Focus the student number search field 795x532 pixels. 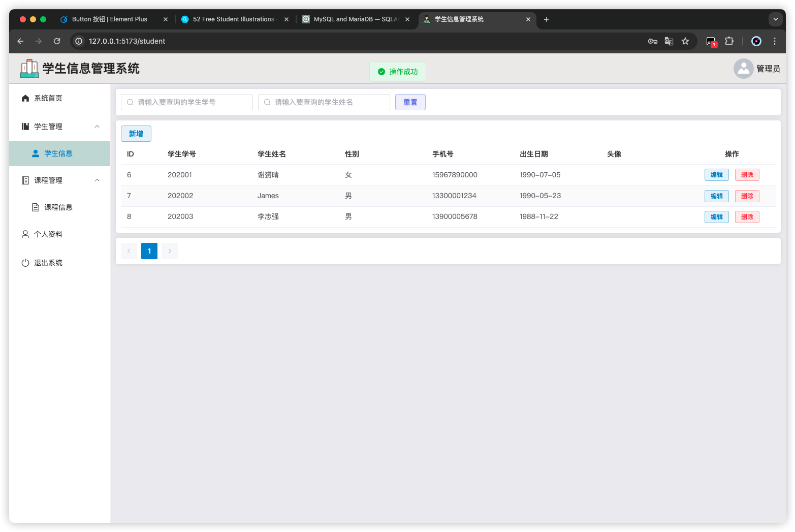[x=187, y=102]
